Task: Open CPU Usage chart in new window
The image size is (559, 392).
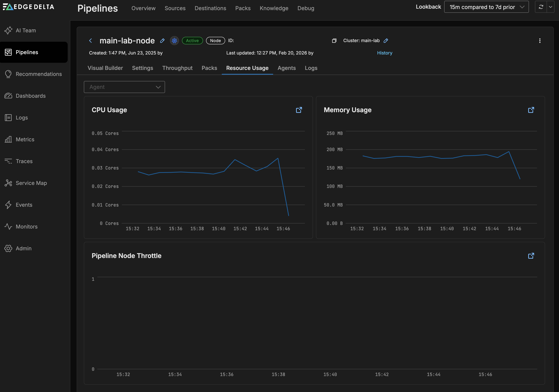Action: pos(299,110)
